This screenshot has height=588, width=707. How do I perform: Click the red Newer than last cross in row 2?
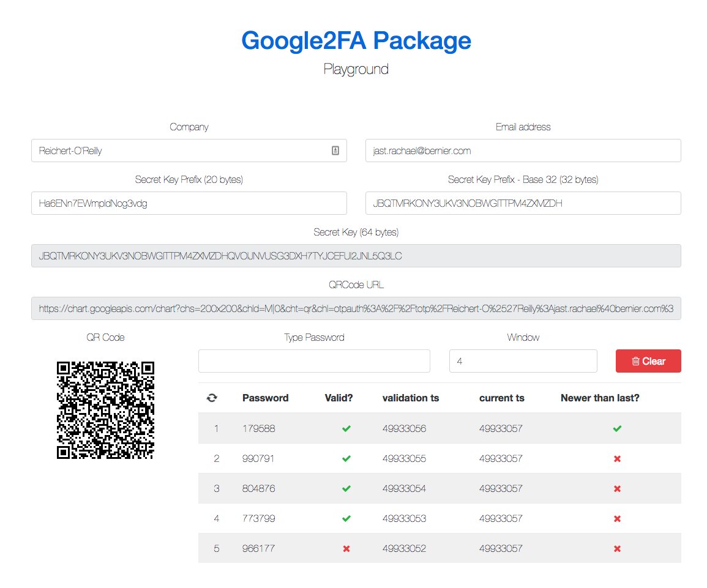pos(617,459)
